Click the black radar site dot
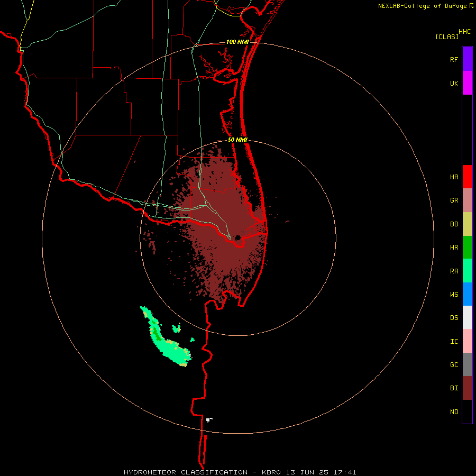This screenshot has width=476, height=476. (237, 237)
